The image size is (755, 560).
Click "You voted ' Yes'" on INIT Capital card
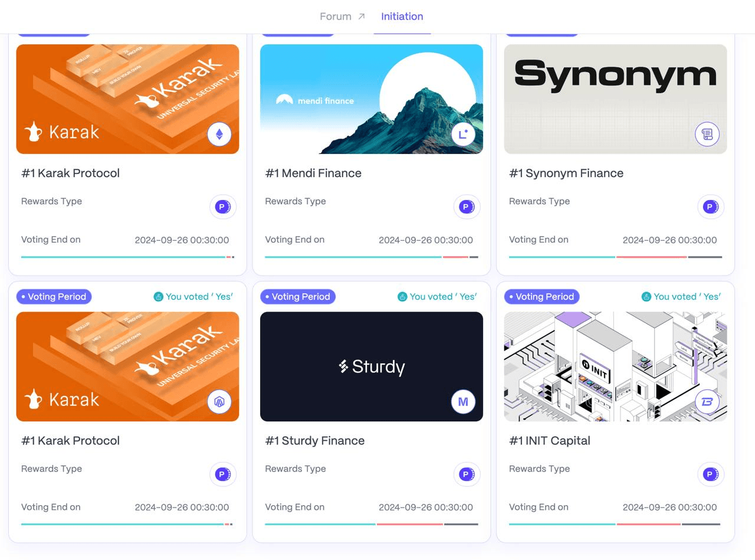687,297
